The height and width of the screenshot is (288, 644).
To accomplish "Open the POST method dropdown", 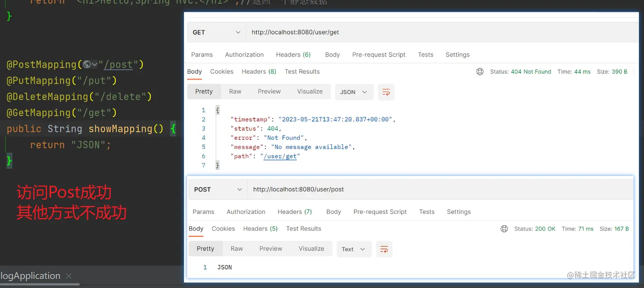I will pos(218,190).
